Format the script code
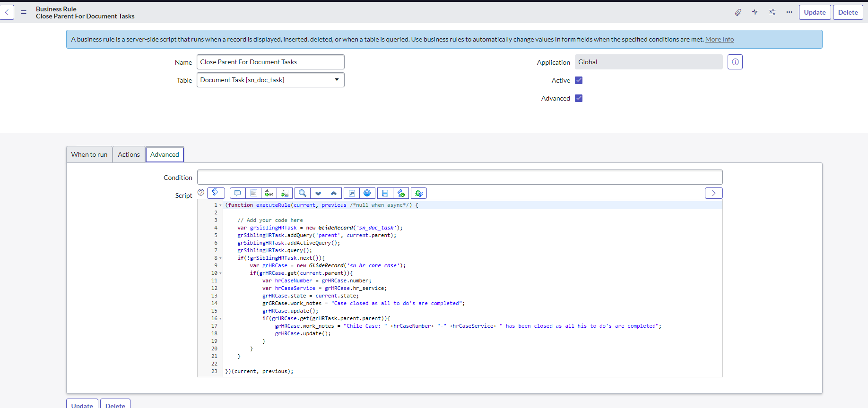This screenshot has width=868, height=408. pyautogui.click(x=253, y=193)
